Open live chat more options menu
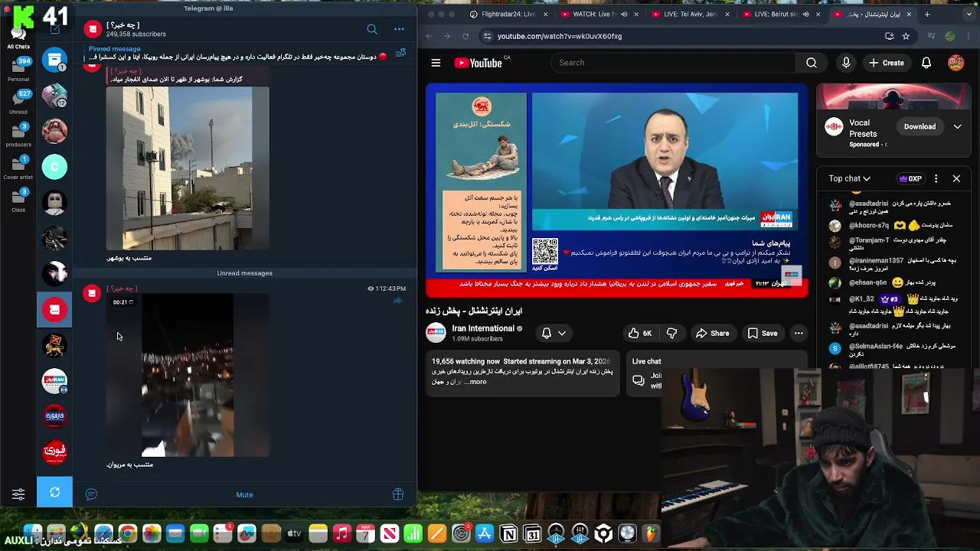 pos(936,178)
